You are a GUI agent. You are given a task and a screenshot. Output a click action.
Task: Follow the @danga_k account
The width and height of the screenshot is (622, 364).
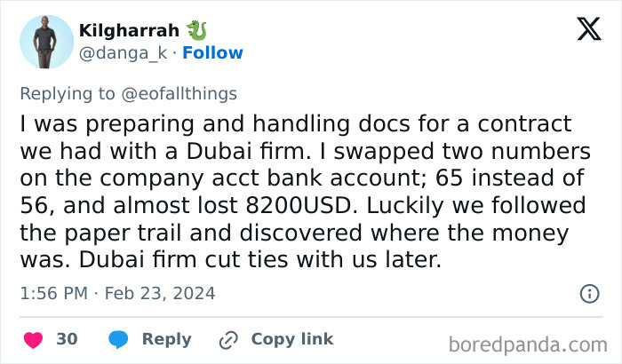[212, 53]
